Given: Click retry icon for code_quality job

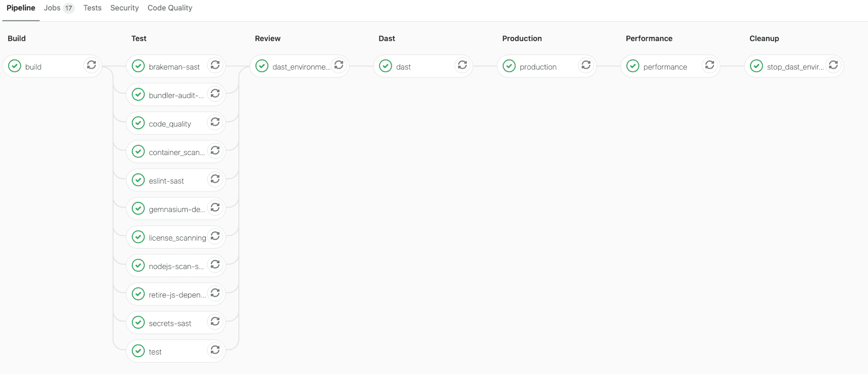Looking at the screenshot, I should click(x=215, y=122).
